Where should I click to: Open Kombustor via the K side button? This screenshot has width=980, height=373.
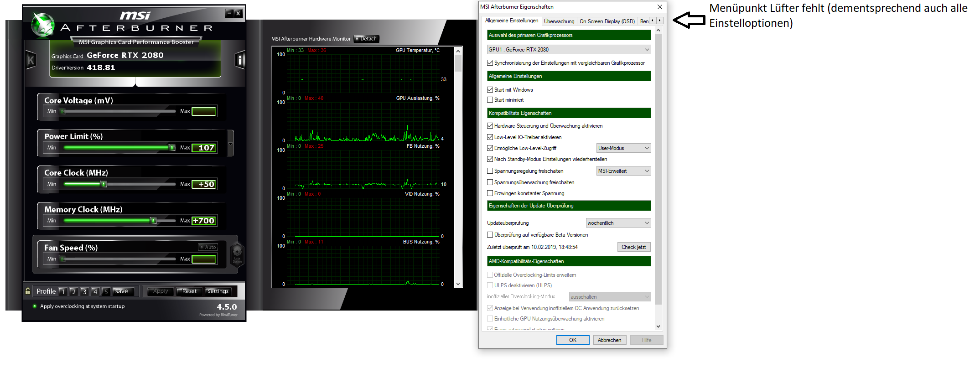(x=31, y=60)
